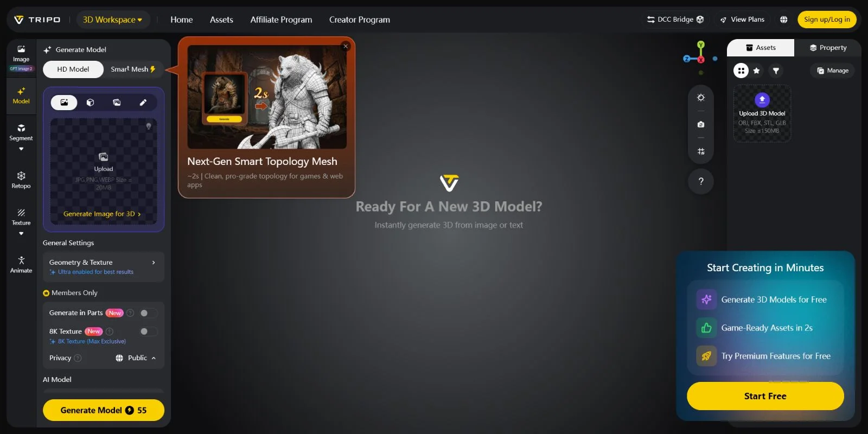Viewport: 868px width, 434px height.
Task: Toggle the viewport grid icon
Action: point(701,151)
